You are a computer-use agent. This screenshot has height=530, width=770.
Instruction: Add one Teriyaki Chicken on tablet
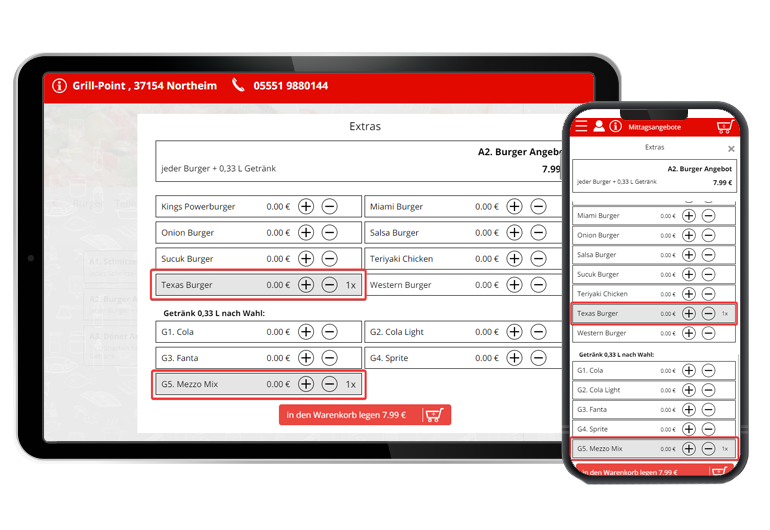(515, 258)
